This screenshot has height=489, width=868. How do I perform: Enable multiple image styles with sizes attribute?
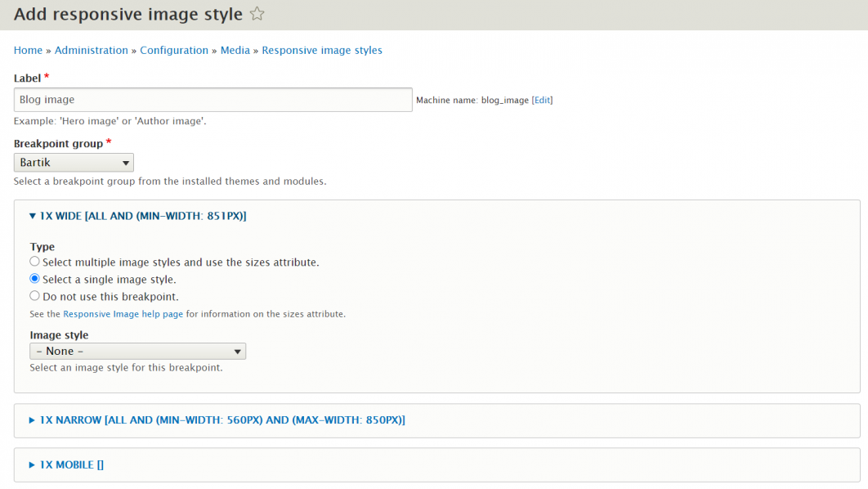(x=34, y=261)
